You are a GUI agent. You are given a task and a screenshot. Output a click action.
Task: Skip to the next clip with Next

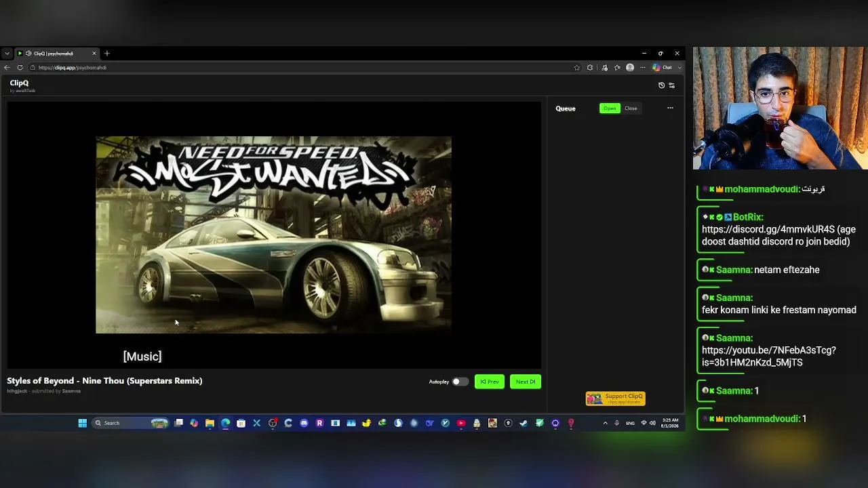tap(526, 382)
